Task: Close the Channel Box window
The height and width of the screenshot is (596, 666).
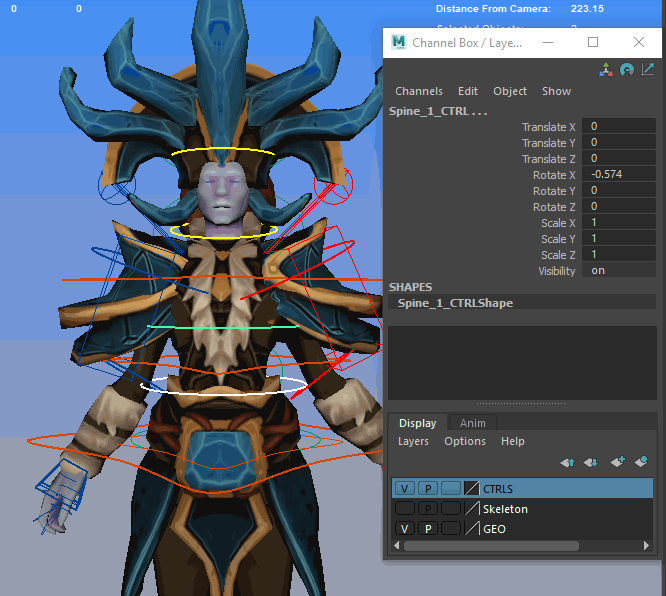Action: pos(638,42)
